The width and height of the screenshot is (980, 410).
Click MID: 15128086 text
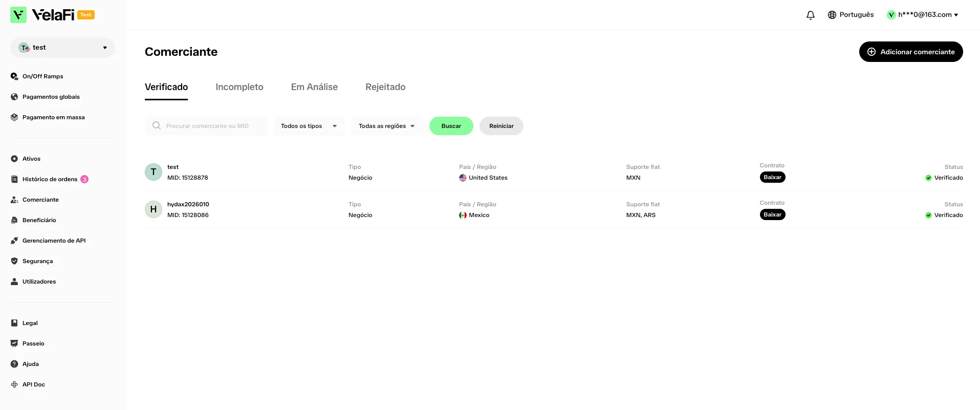pos(188,215)
